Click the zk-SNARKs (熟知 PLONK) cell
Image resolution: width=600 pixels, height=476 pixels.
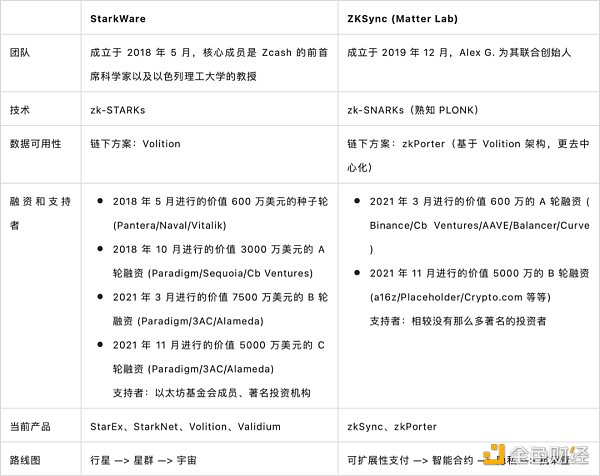pos(412,110)
